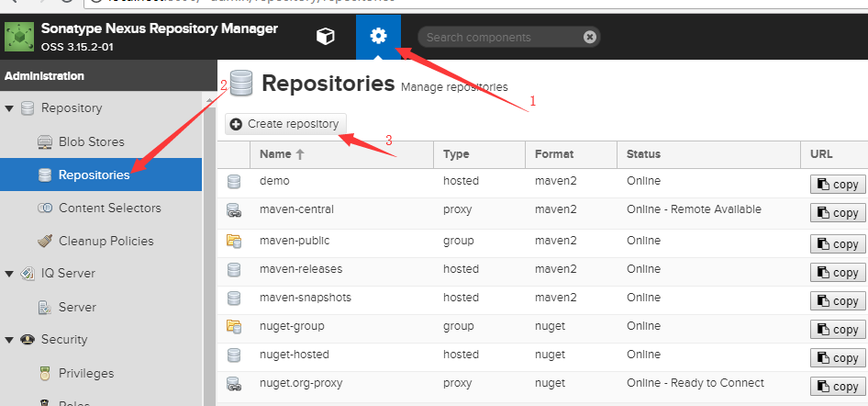The image size is (868, 406).
Task: Click the maven-public group folder icon
Action: pyautogui.click(x=234, y=241)
